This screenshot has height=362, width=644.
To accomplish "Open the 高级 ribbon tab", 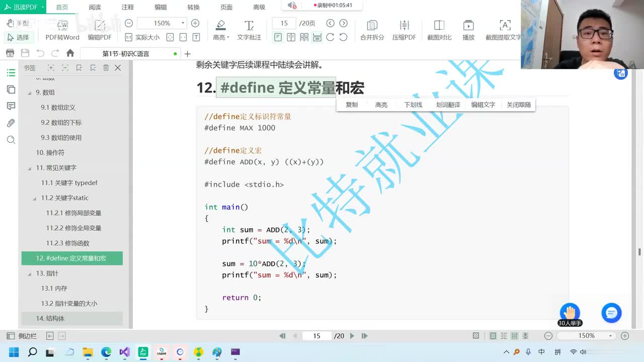I will click(259, 7).
